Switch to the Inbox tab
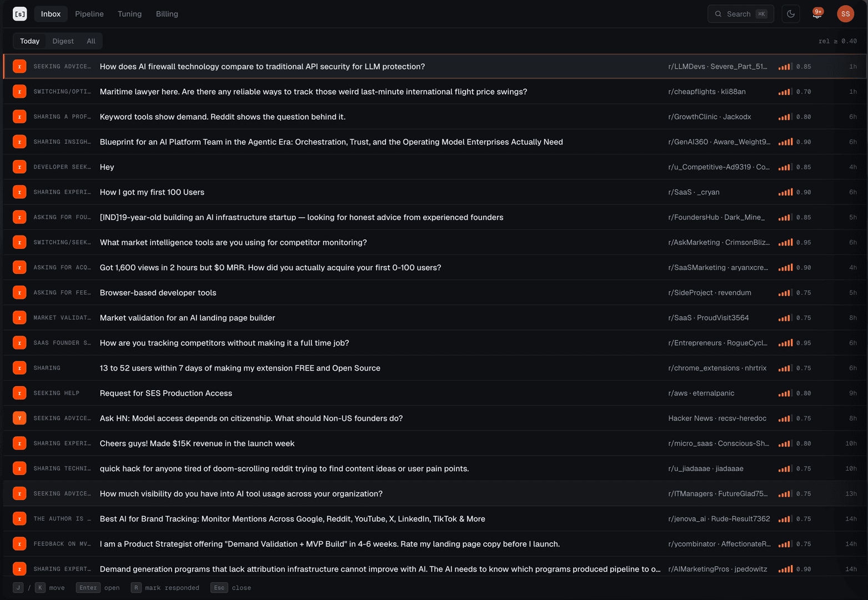The height and width of the screenshot is (600, 868). (x=51, y=14)
